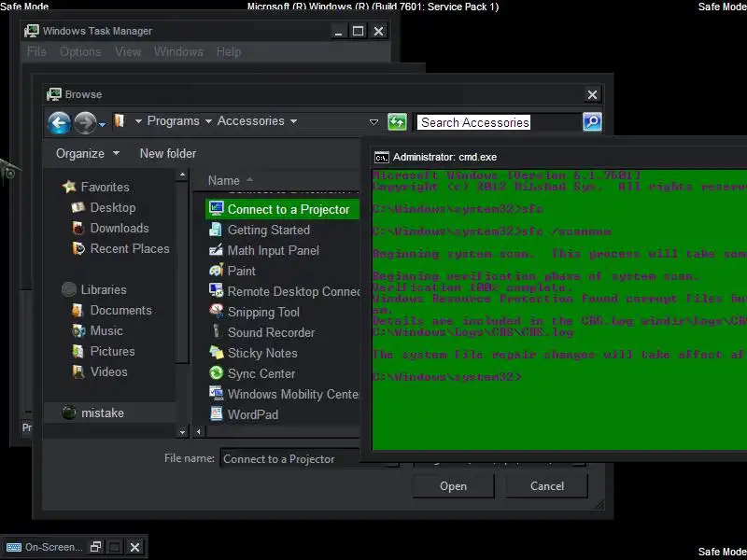Image resolution: width=747 pixels, height=560 pixels.
Task: Open View menu in Task Manager
Action: pos(128,51)
